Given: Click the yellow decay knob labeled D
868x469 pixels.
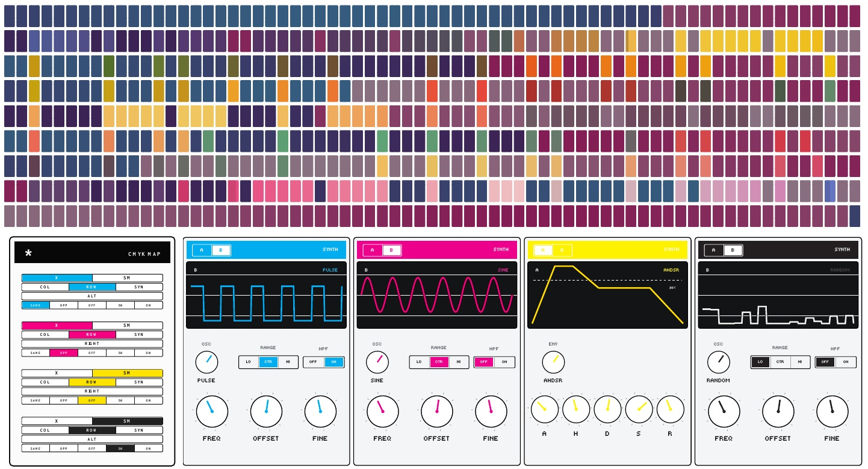Looking at the screenshot, I should [607, 409].
